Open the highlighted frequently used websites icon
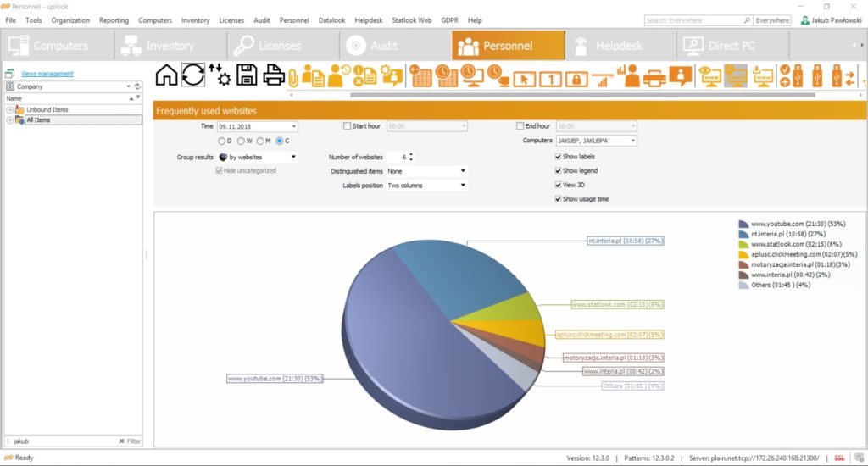Viewport: 868px width, 466px height. point(736,75)
